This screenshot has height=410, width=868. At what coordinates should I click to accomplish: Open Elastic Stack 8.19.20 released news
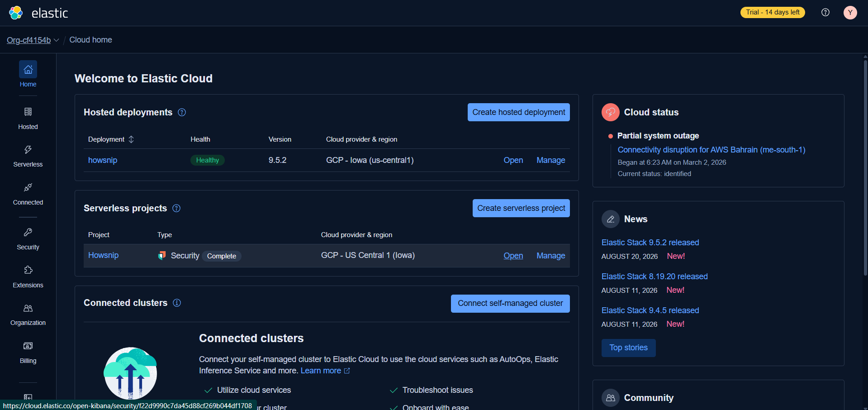(655, 277)
